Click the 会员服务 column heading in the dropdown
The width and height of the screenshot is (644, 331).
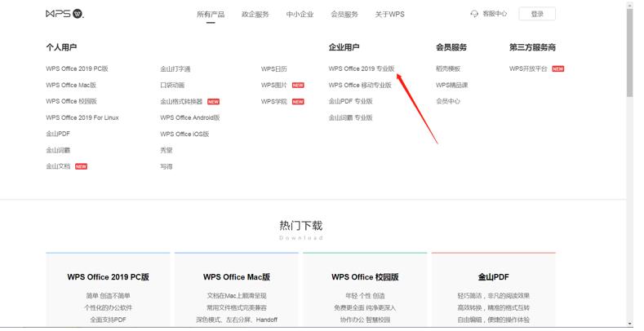click(x=451, y=47)
